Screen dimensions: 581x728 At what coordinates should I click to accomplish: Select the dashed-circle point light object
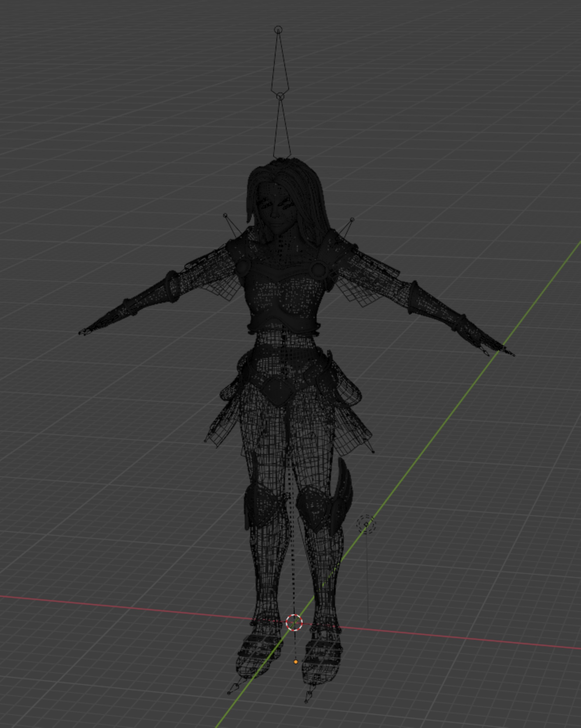(x=366, y=524)
